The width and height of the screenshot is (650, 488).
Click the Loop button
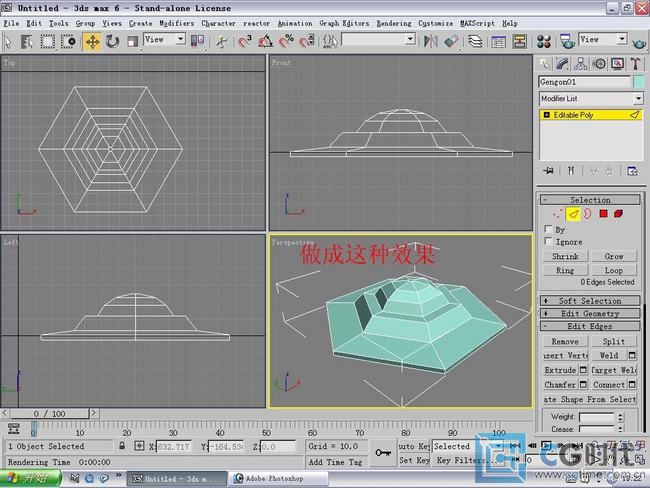click(x=614, y=270)
